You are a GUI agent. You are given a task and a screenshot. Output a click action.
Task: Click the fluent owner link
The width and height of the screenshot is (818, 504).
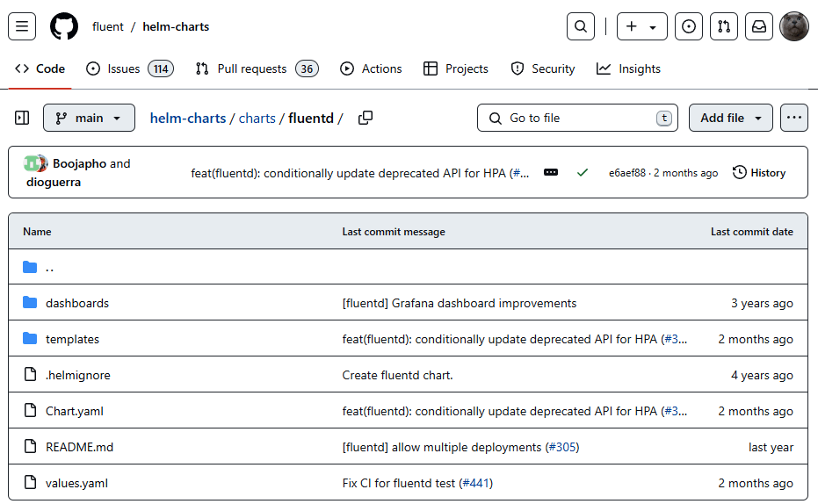pos(108,26)
